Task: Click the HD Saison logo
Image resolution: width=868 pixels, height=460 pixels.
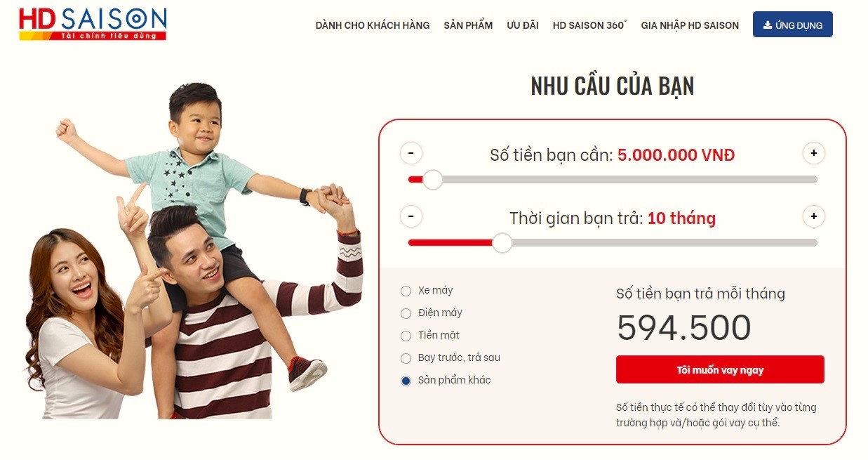Action: tap(93, 24)
